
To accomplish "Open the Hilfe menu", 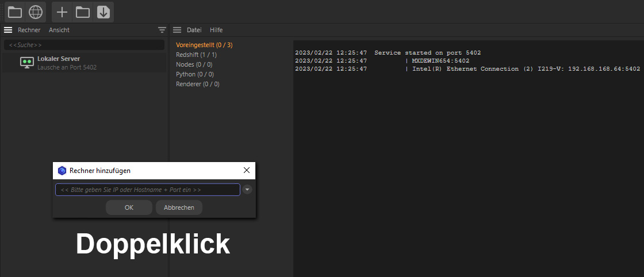I will (216, 30).
